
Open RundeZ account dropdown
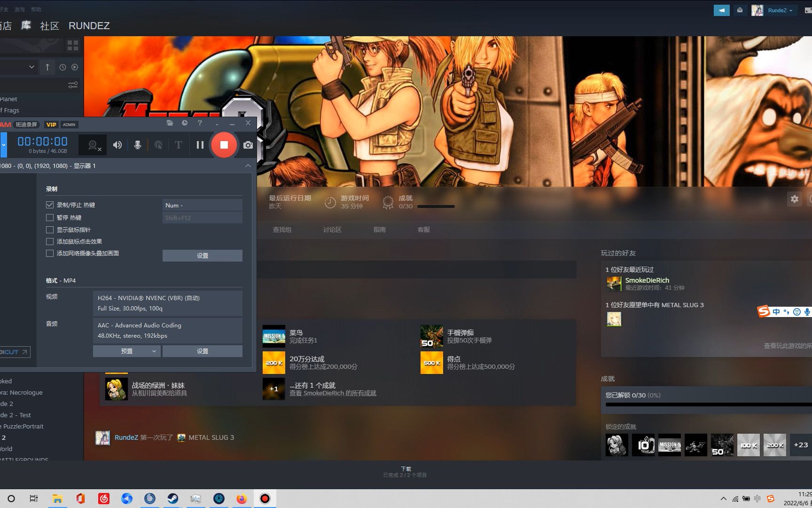(780, 10)
